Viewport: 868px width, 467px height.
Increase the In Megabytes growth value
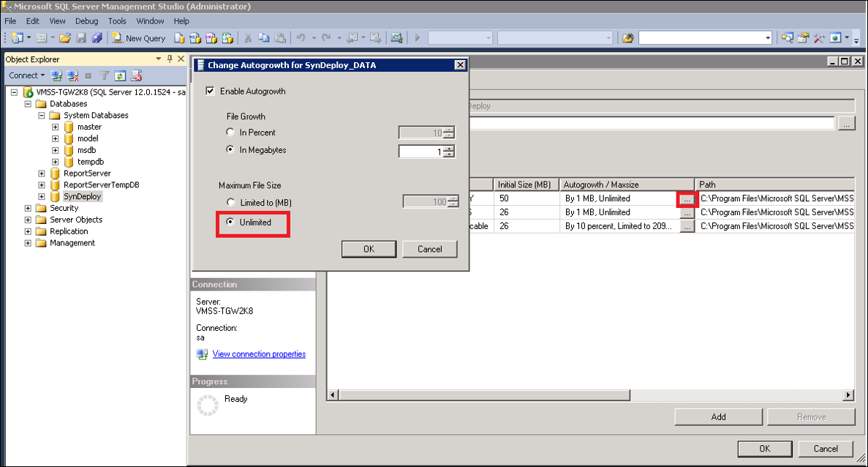pyautogui.click(x=450, y=148)
